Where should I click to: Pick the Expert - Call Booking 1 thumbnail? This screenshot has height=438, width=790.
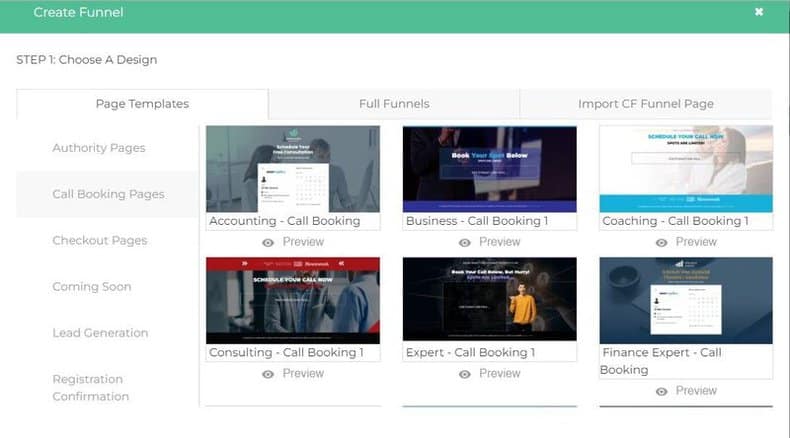point(489,299)
